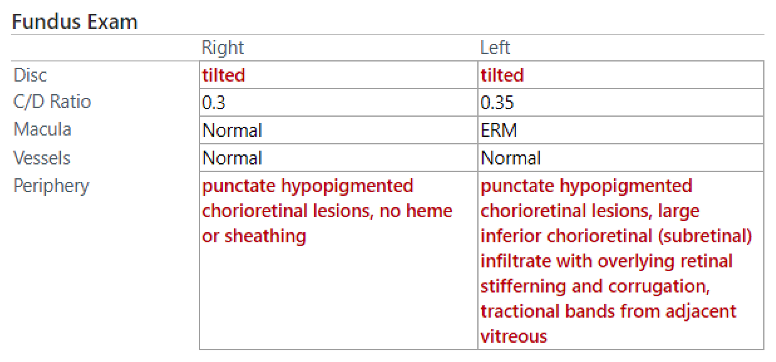Viewport: 776px width, 362px height.
Task: Open the Left Periphery notes cell
Action: (621, 260)
